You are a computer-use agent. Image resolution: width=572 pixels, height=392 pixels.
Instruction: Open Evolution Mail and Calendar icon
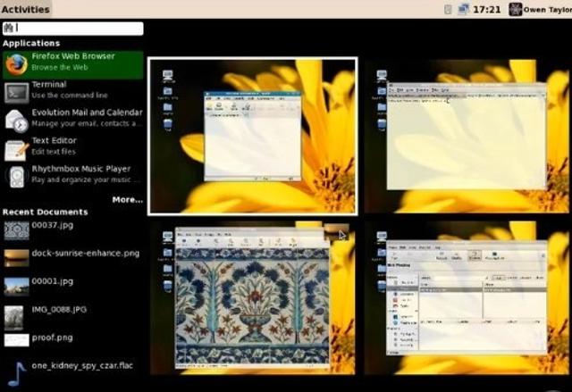(16, 120)
